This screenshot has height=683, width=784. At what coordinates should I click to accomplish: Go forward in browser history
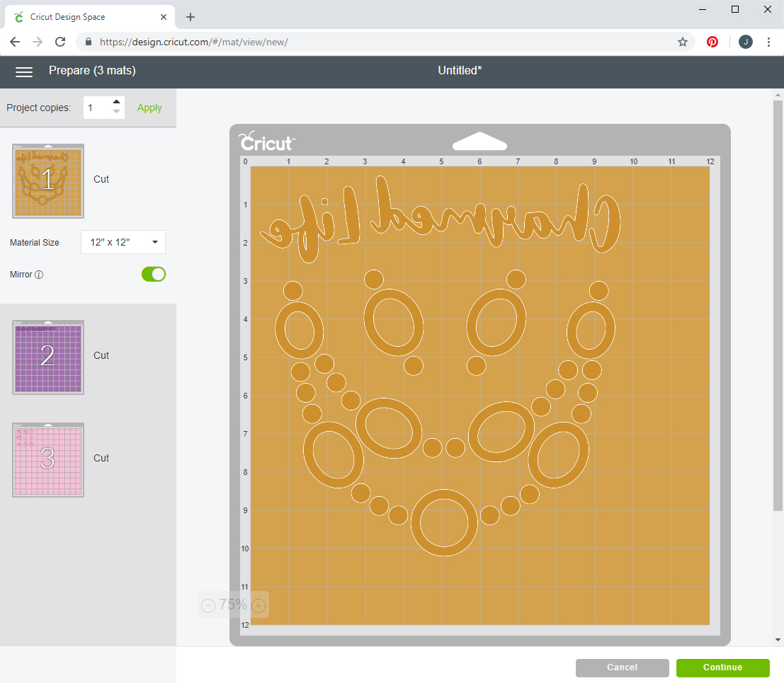click(x=38, y=42)
